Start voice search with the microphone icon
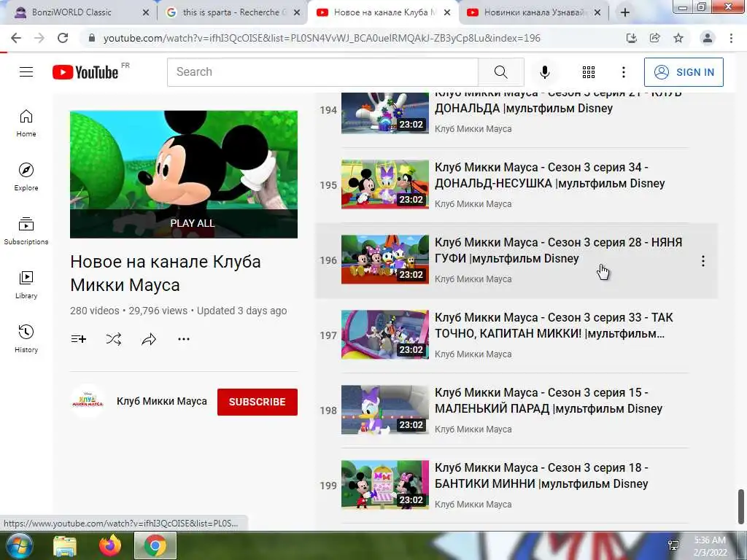Screen dimensions: 747x560 (x=544, y=72)
